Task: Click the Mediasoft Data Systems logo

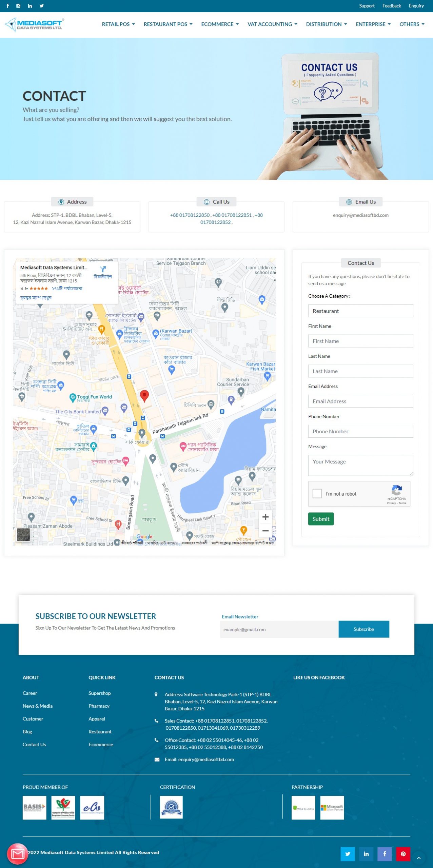Action: 34,24
